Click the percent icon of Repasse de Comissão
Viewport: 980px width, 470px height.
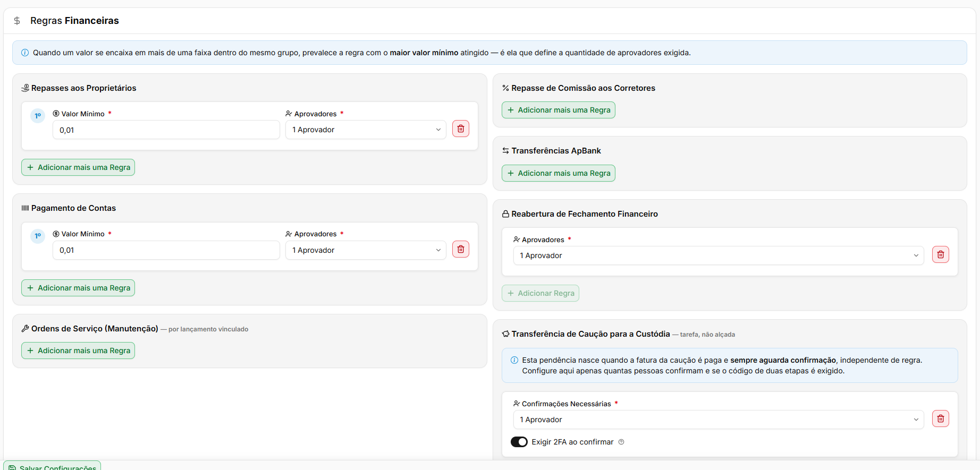[505, 88]
